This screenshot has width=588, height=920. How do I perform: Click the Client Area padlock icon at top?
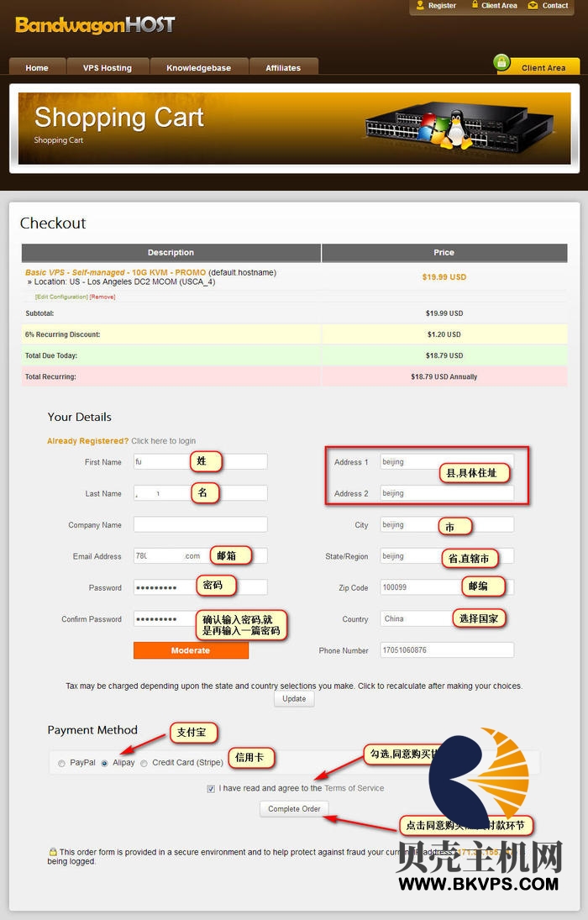(x=475, y=5)
